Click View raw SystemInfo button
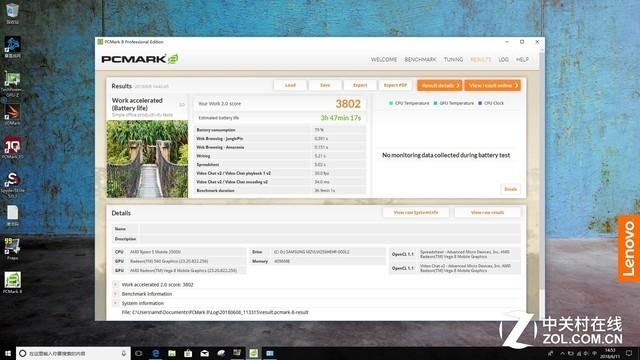640x360 pixels. tap(416, 212)
